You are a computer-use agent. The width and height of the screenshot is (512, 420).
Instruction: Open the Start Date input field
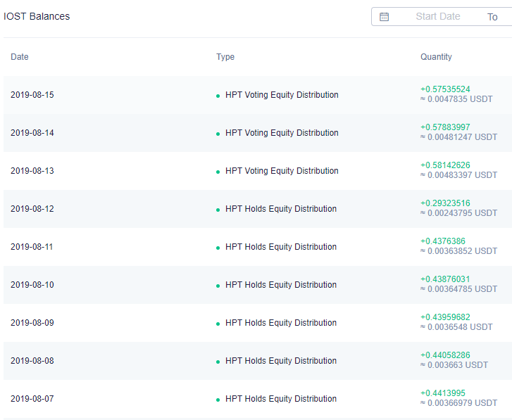[x=438, y=16]
